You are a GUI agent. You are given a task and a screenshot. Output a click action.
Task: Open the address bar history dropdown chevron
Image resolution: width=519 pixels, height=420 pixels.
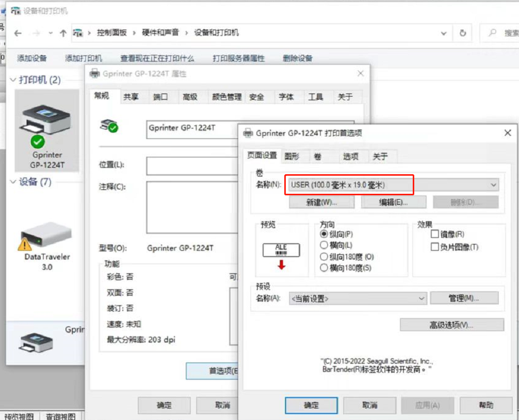(x=444, y=33)
